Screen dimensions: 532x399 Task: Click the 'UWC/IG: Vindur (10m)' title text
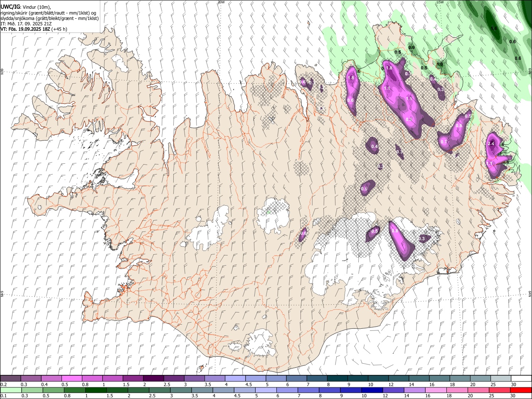25,7
